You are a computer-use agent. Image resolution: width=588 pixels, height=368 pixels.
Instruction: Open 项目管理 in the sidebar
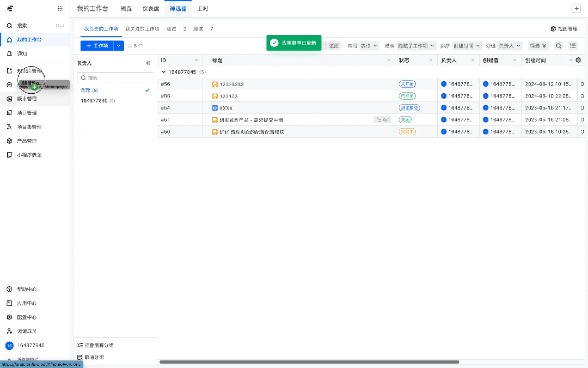click(35, 113)
